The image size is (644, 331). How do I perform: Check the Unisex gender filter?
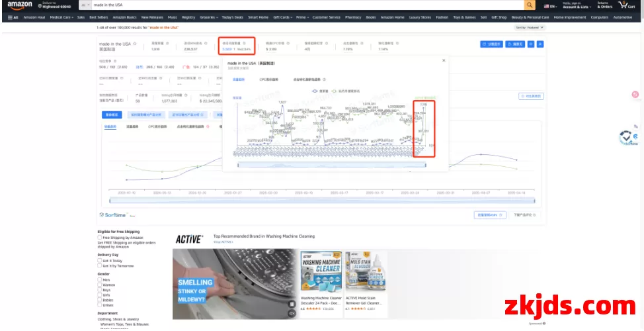(100, 305)
